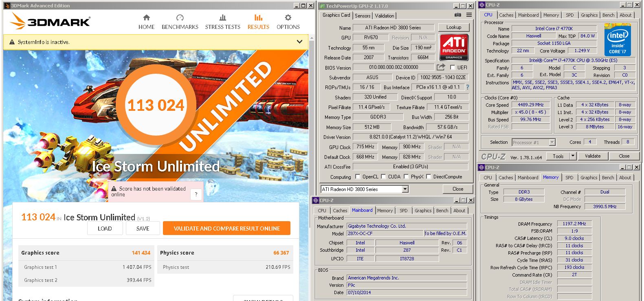This screenshot has width=644, height=301.
Task: Open SPD tab in the CPU-Z Memory window
Action: click(x=569, y=178)
